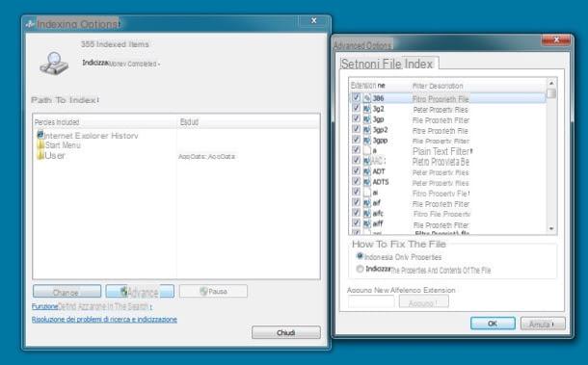Uncheck the 3gp extension checkbox
Image resolution: width=588 pixels, height=365 pixels.
356,118
